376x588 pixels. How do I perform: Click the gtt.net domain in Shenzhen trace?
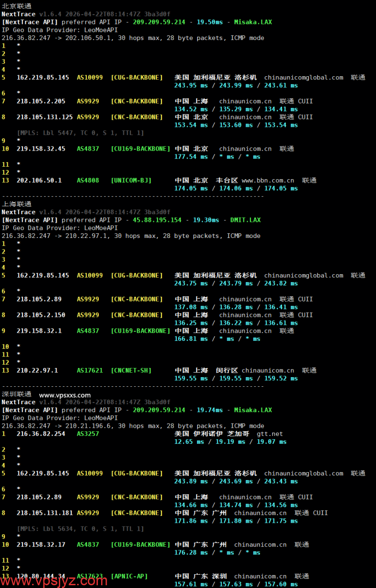click(x=269, y=434)
